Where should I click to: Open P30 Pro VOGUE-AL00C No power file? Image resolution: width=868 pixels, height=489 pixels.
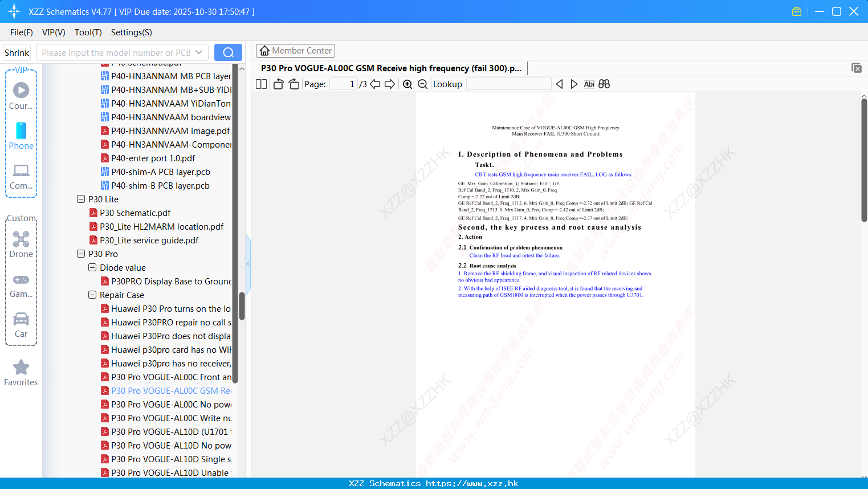click(166, 404)
